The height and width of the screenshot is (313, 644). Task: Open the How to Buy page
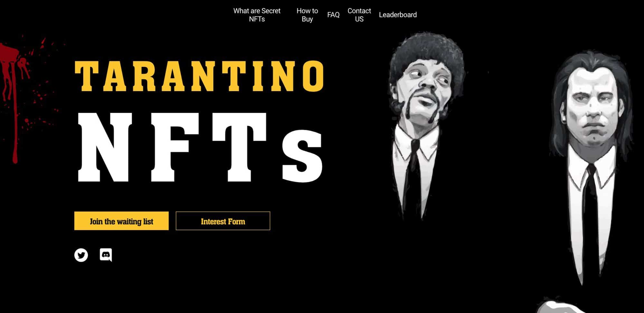(x=307, y=15)
